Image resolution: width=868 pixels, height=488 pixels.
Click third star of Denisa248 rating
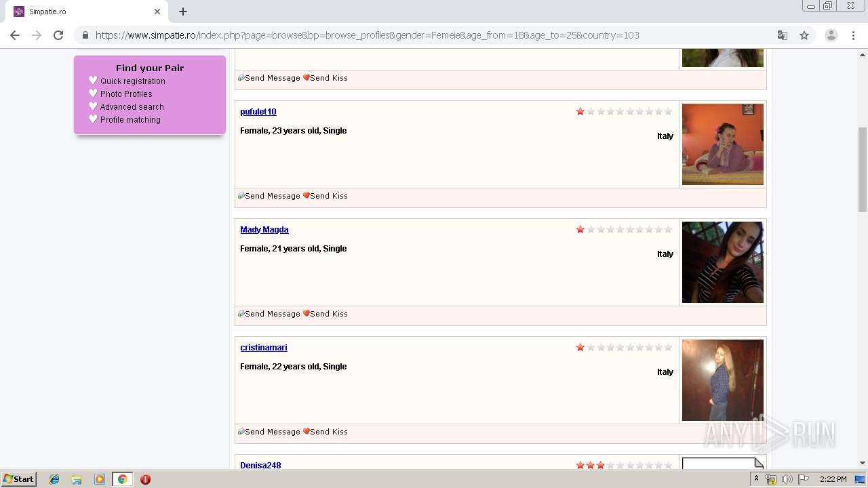click(600, 465)
